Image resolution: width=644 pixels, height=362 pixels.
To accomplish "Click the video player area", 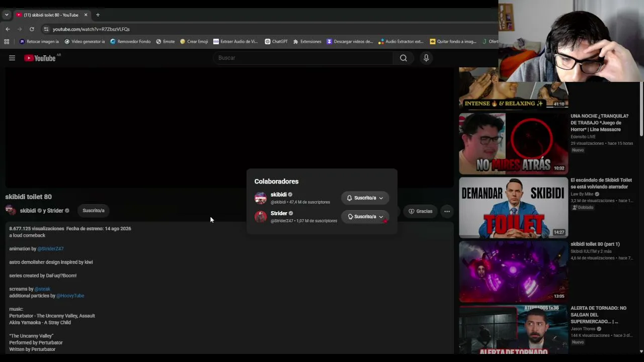I will coord(229,128).
